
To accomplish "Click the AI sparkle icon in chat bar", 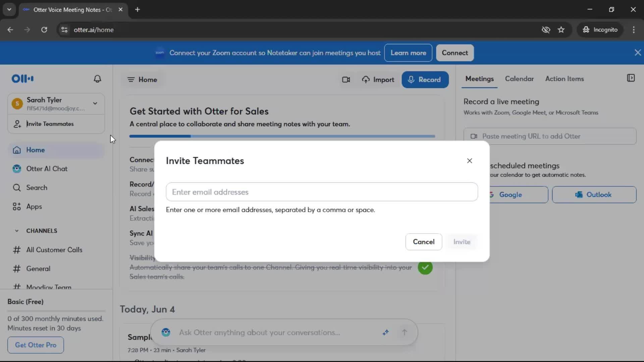I will pyautogui.click(x=386, y=333).
